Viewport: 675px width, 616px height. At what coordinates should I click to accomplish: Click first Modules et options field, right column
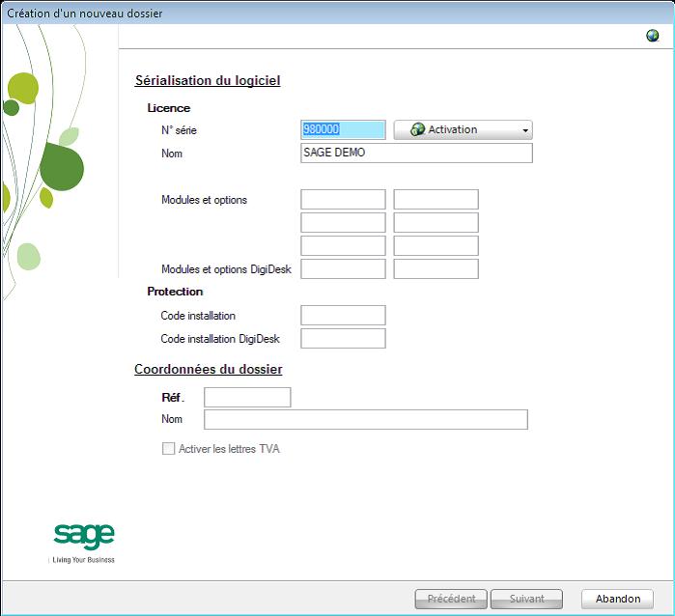(436, 199)
